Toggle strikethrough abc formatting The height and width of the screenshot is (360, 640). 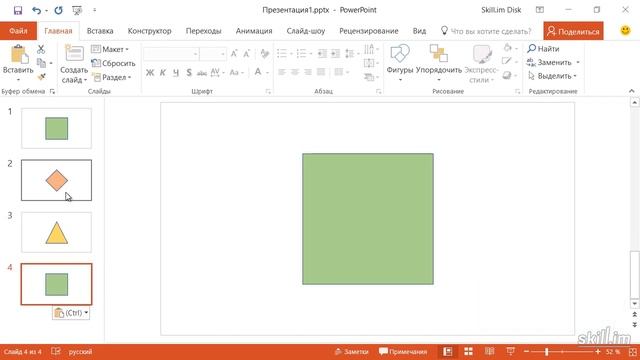pyautogui.click(x=202, y=73)
